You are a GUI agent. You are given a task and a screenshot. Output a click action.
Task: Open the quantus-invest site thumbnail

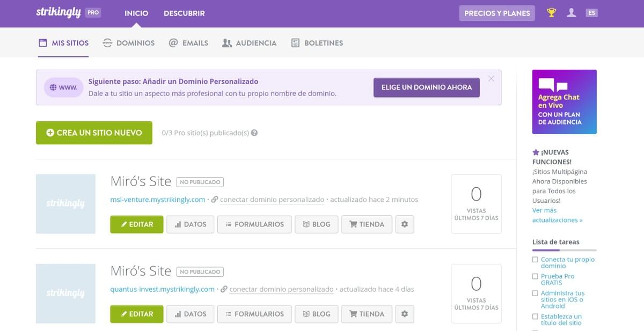pos(65,293)
